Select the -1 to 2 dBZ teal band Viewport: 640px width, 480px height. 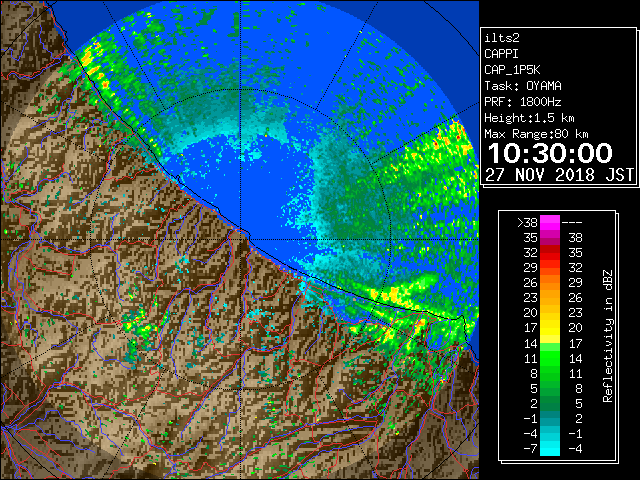pyautogui.click(x=550, y=419)
